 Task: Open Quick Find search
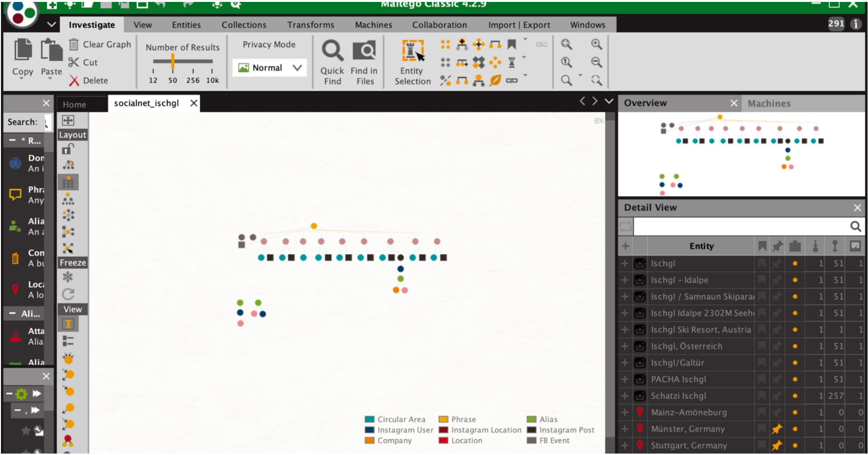pos(332,63)
